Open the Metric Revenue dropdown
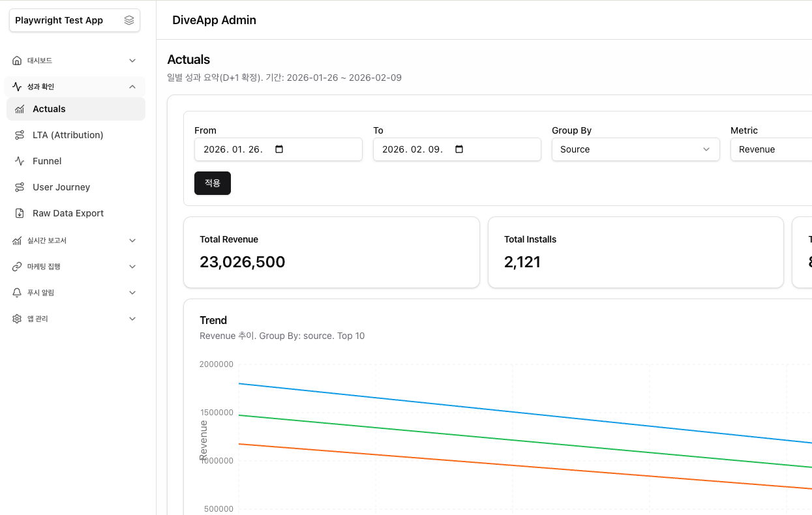 (x=771, y=149)
